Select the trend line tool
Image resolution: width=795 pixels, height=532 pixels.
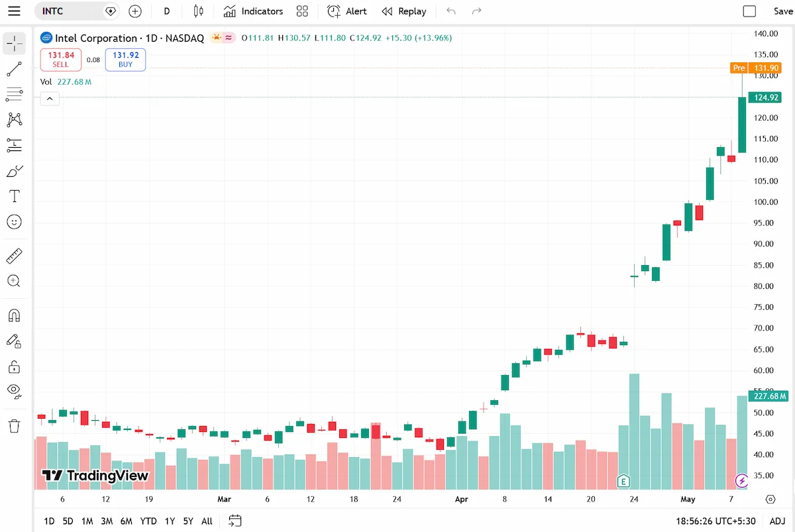click(x=14, y=69)
